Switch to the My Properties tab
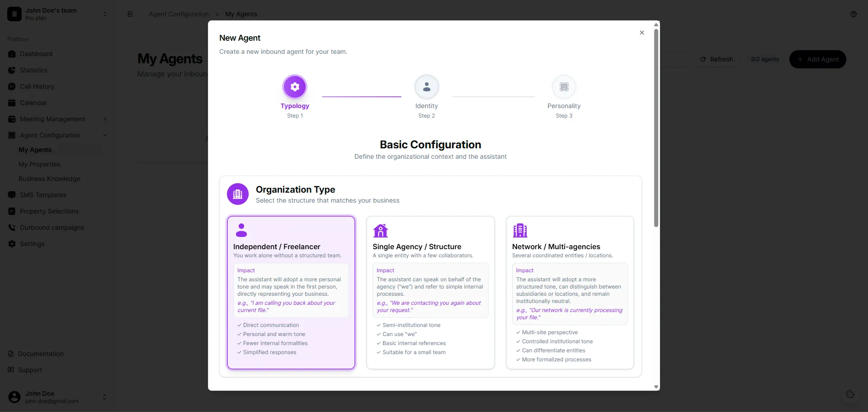The image size is (868, 412). (39, 164)
